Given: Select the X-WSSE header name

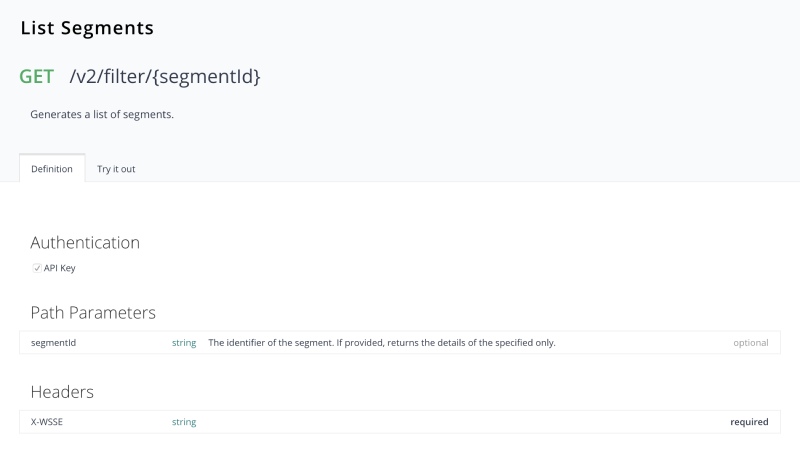Looking at the screenshot, I should point(48,422).
